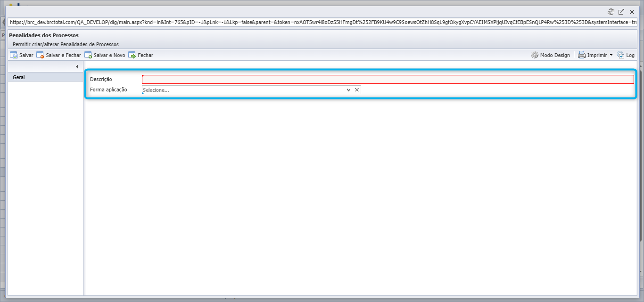Click the Salvar toolbar button
644x302 pixels.
(x=22, y=55)
